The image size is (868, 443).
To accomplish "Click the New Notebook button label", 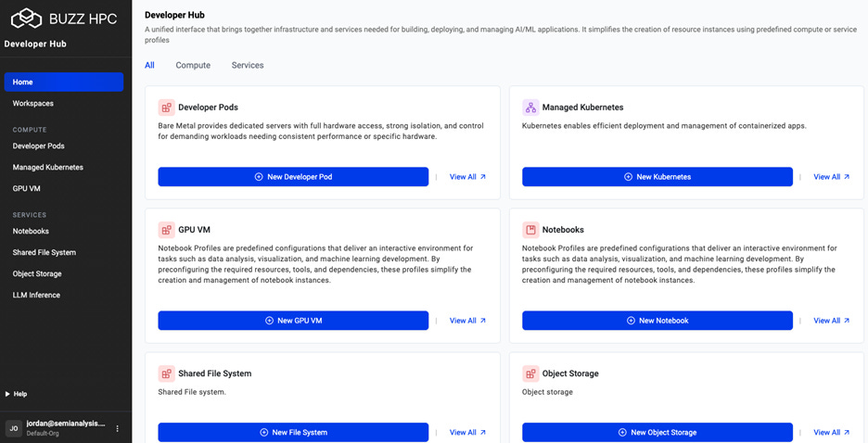I will [664, 321].
